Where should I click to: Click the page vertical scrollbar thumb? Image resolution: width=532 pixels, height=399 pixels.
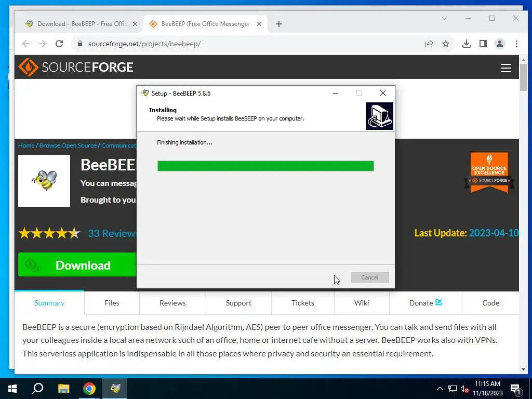click(x=523, y=77)
